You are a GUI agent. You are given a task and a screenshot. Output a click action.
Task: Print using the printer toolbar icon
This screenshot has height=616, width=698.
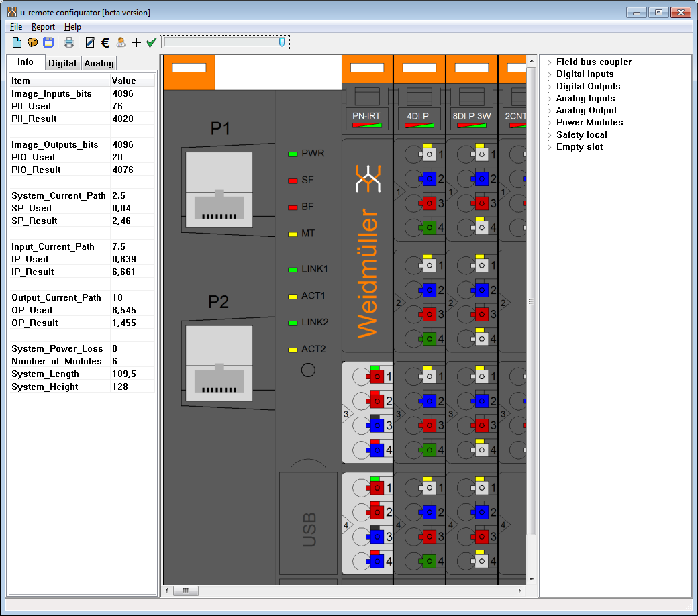69,42
